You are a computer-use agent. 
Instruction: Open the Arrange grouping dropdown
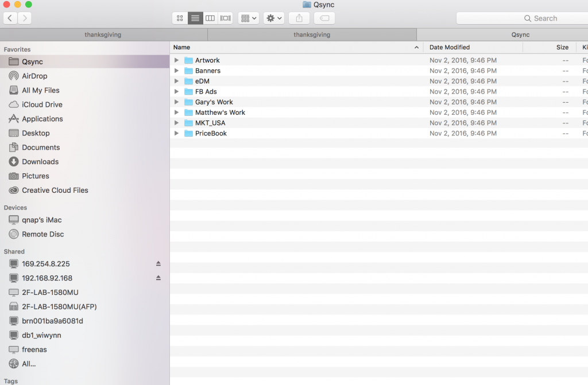click(249, 18)
